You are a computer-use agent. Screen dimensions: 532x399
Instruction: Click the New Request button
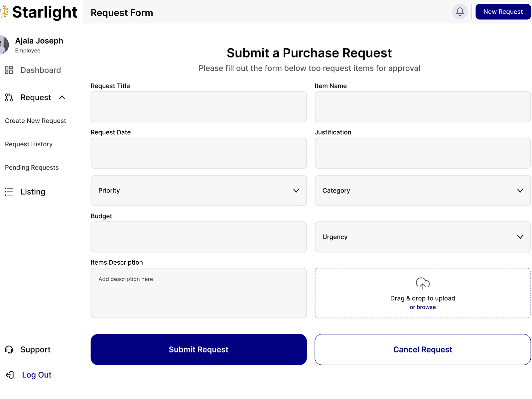click(x=503, y=12)
